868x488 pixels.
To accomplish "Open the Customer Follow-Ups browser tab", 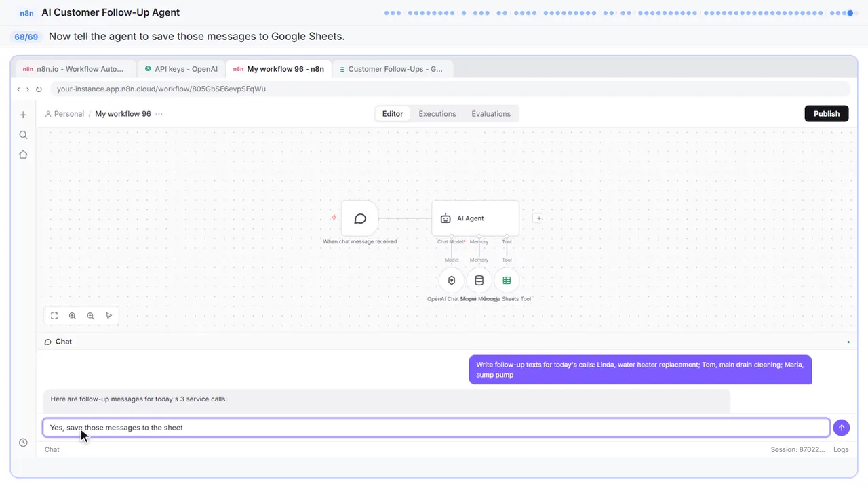I will click(393, 69).
